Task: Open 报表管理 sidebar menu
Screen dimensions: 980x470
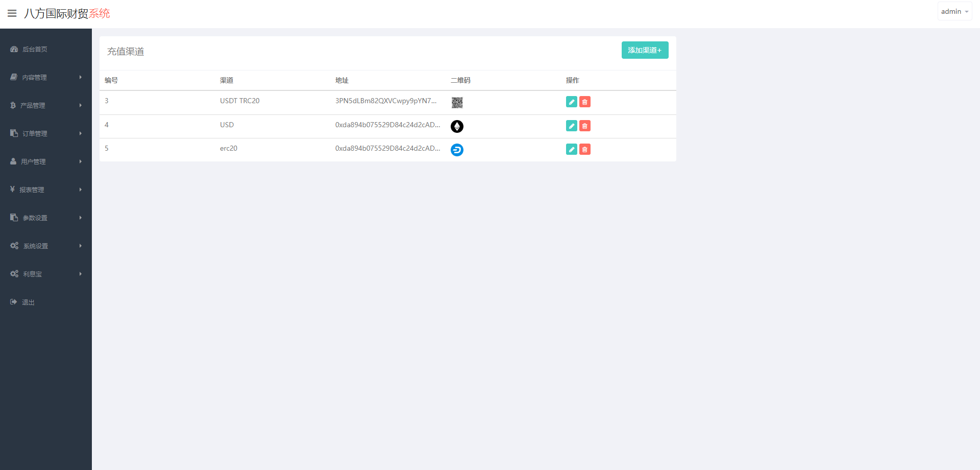Action: pos(45,190)
